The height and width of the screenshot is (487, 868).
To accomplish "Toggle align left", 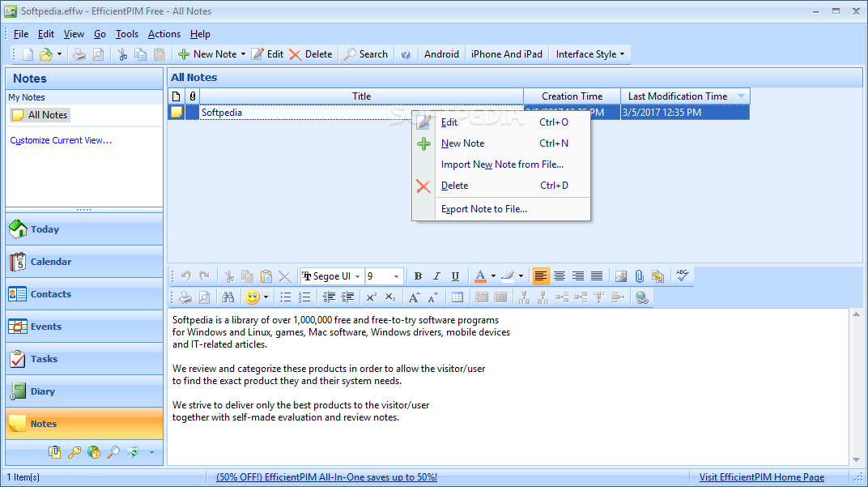I will click(x=541, y=276).
